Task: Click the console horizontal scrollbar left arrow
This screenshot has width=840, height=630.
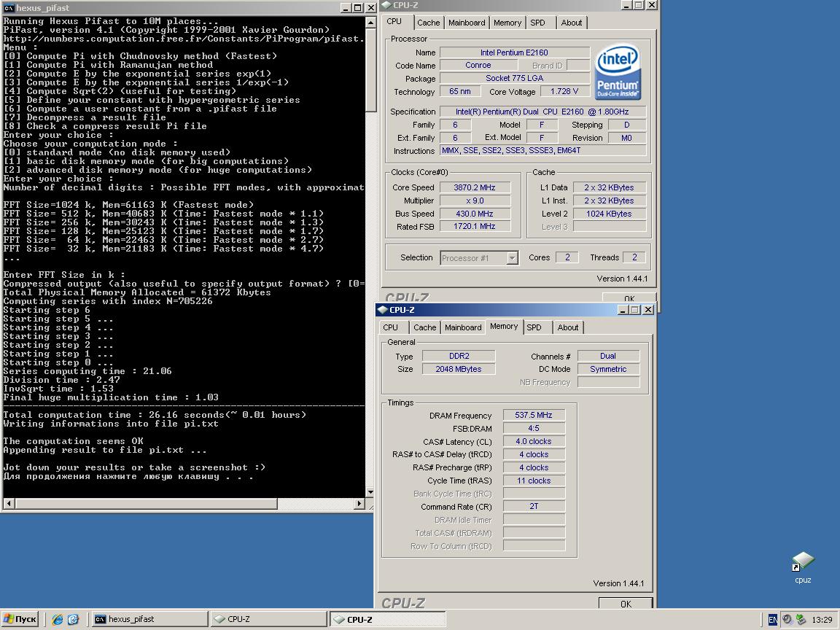Action: pyautogui.click(x=9, y=503)
